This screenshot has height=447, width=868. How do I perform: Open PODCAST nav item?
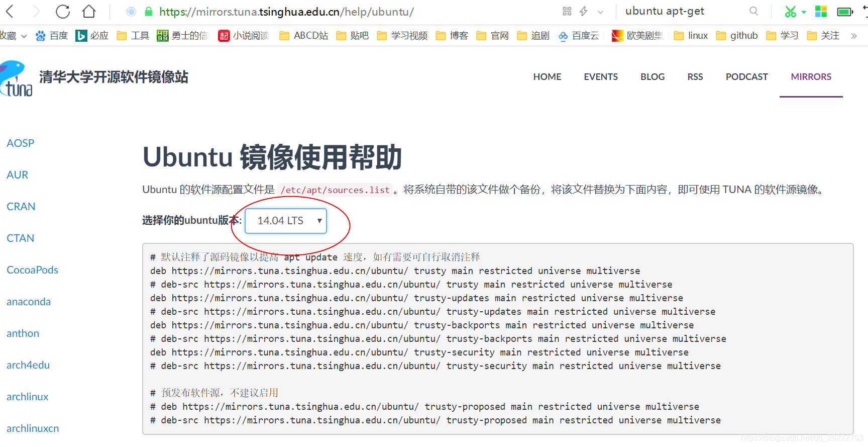pos(746,77)
